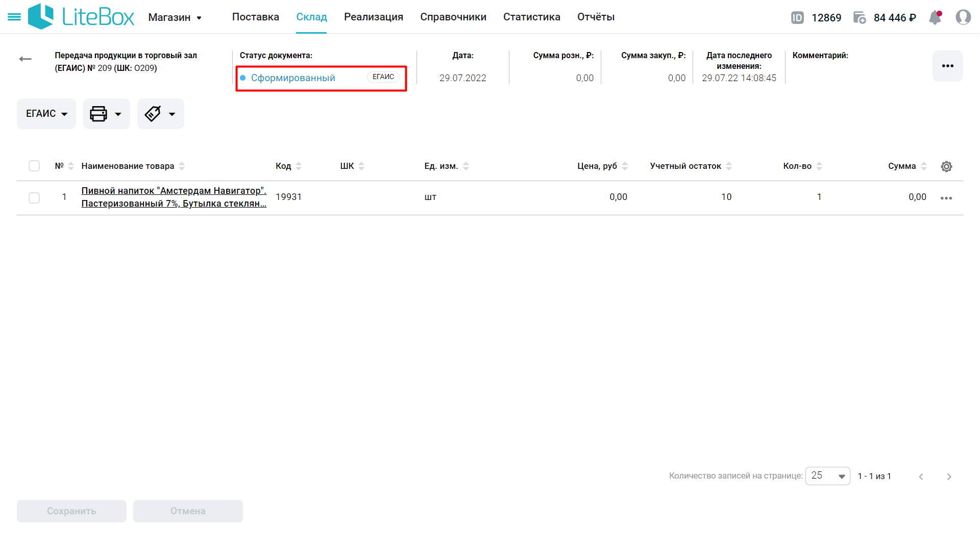Screen dimensions: 980x551
Task: Open the document three-dots menu
Action: 948,66
